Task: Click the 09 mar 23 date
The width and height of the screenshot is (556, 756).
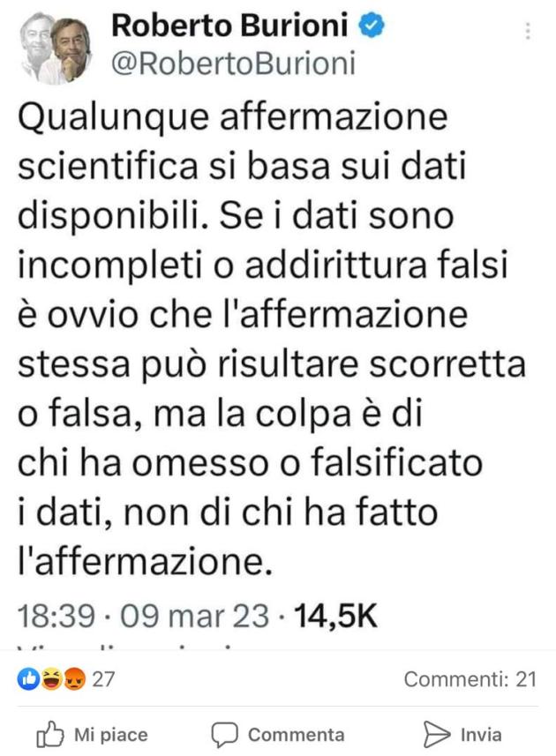Action: tap(194, 616)
